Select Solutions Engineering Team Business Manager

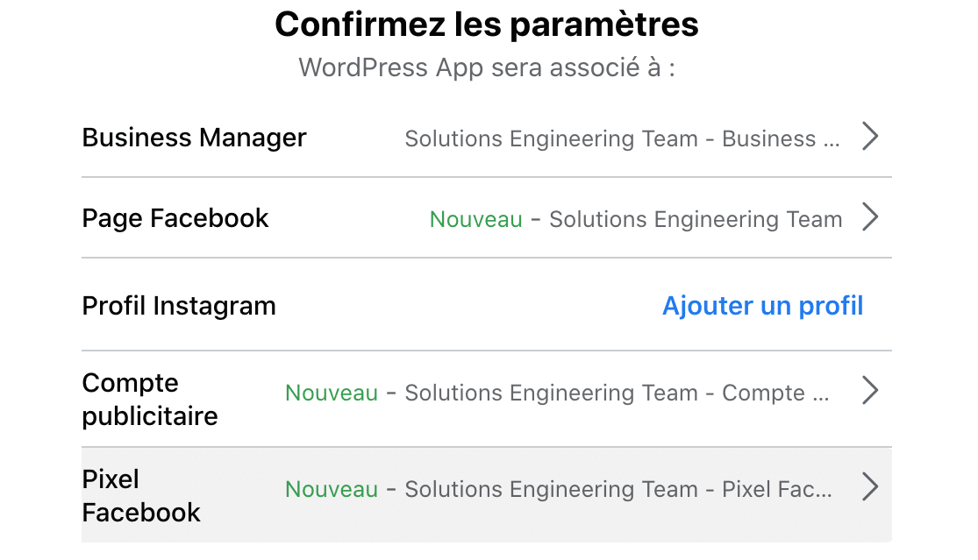(x=622, y=138)
